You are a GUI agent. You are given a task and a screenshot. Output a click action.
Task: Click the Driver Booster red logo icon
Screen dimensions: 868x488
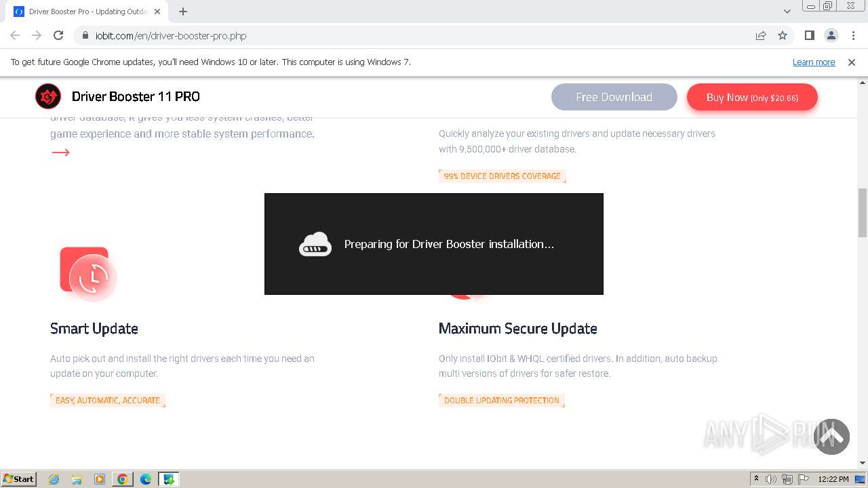tap(48, 97)
